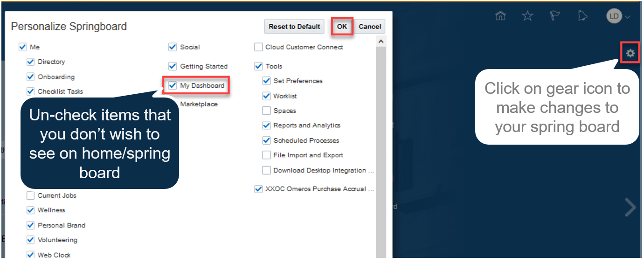
Task: Open user menu dropdown arrow beside LD
Action: click(x=628, y=17)
